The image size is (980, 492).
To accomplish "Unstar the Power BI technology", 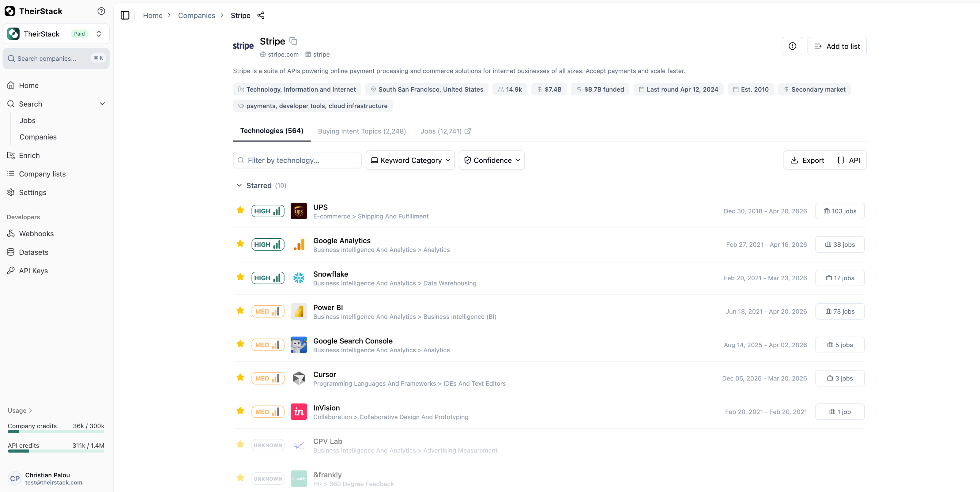I will click(240, 311).
